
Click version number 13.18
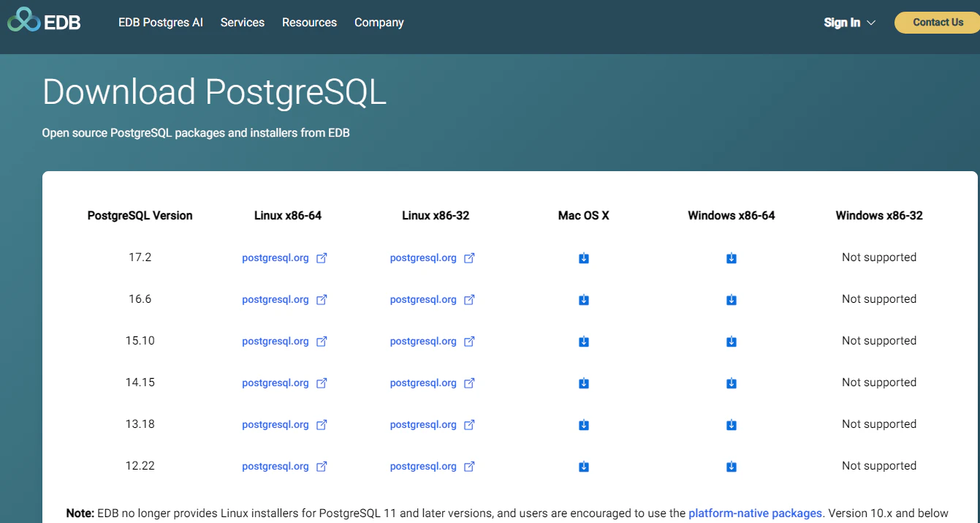click(x=140, y=424)
